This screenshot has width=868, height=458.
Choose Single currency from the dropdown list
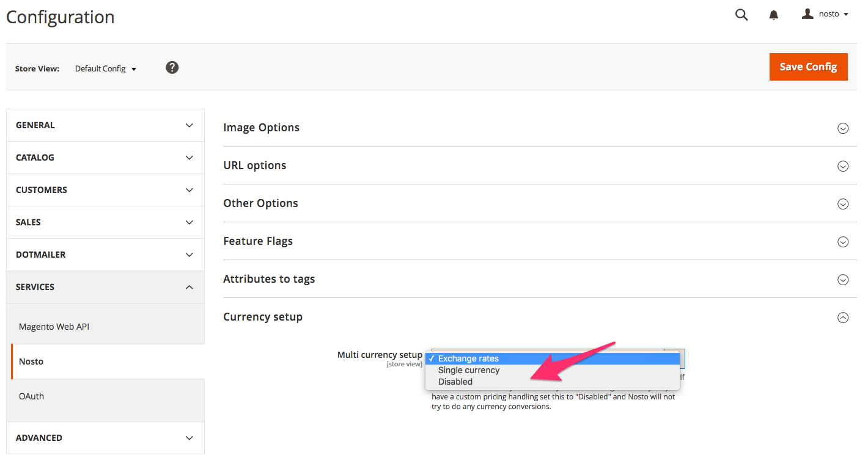pyautogui.click(x=469, y=370)
